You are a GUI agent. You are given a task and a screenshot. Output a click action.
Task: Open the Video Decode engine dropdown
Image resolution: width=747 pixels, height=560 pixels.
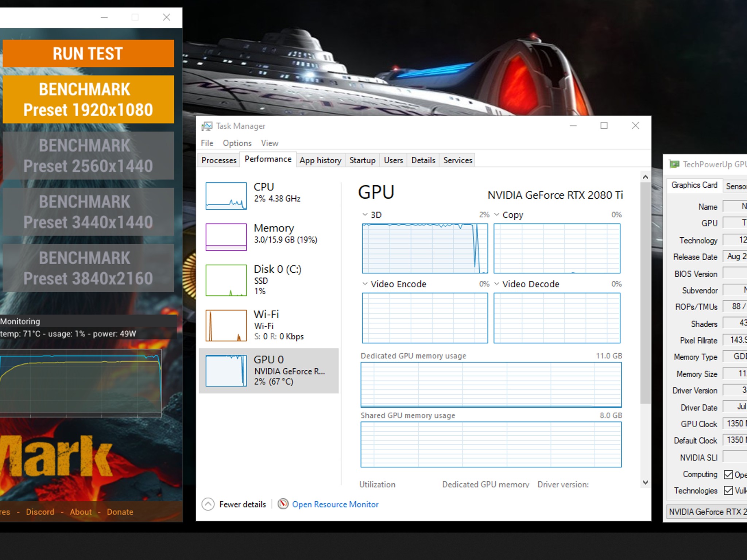pyautogui.click(x=496, y=284)
